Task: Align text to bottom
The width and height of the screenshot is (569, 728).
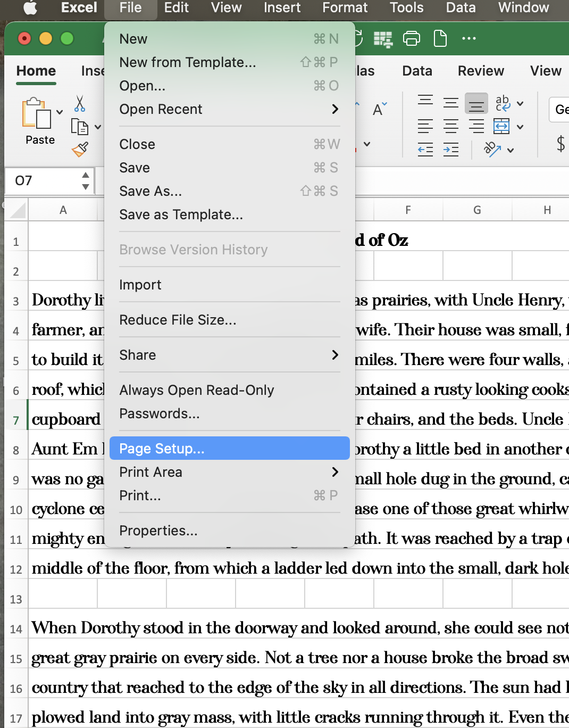Action: (x=476, y=103)
